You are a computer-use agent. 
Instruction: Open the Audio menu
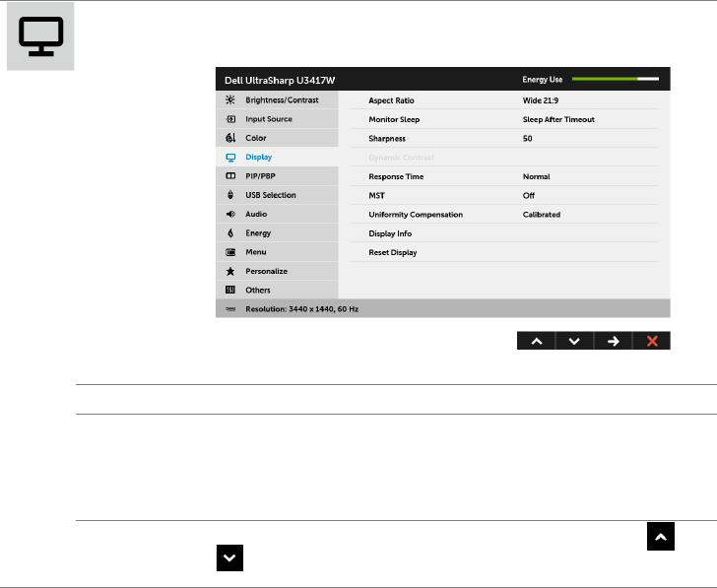point(277,214)
